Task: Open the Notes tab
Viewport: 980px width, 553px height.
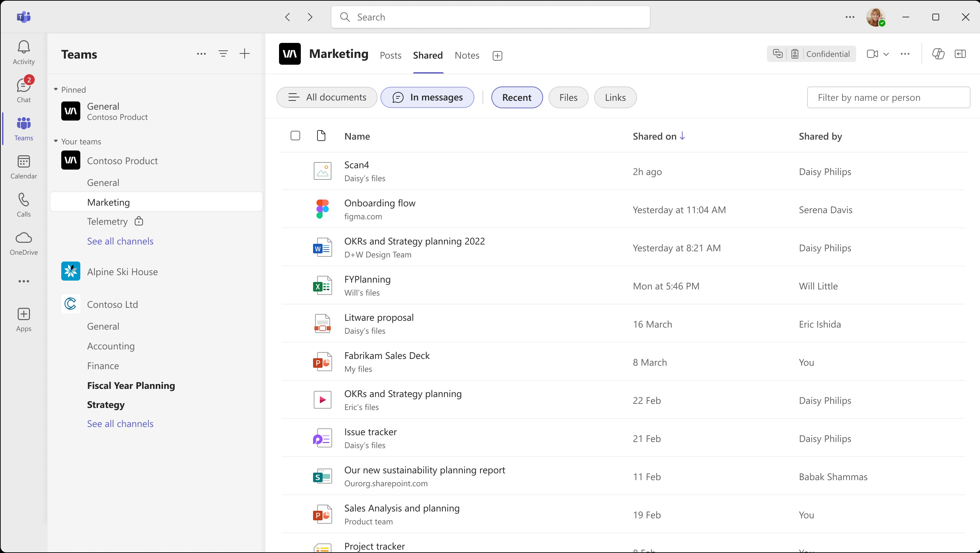Action: (467, 55)
